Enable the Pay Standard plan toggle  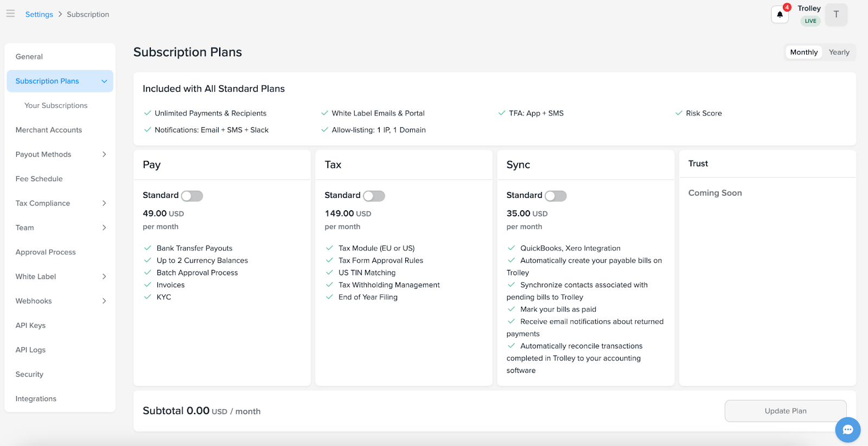pyautogui.click(x=192, y=196)
